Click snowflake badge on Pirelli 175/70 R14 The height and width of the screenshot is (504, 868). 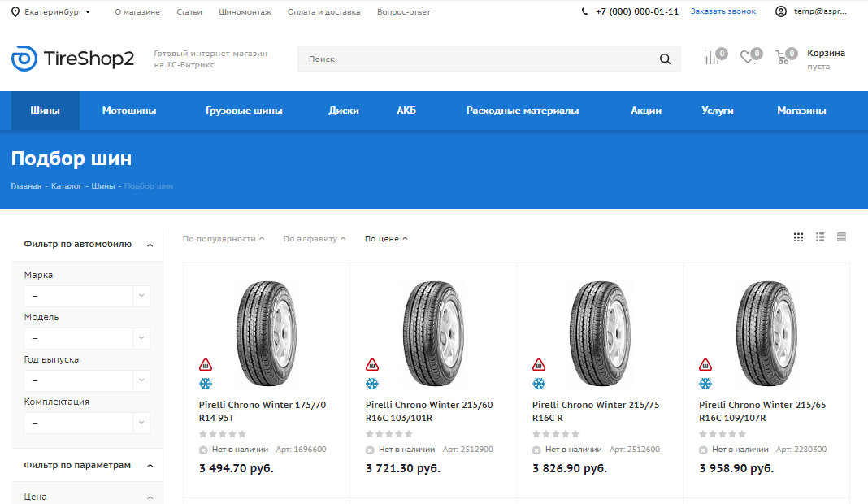pyautogui.click(x=206, y=383)
